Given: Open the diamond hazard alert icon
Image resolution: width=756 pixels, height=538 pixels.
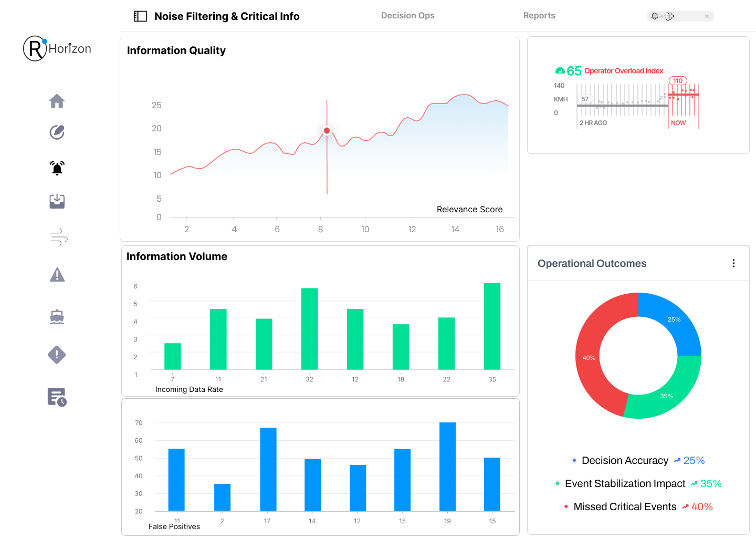Looking at the screenshot, I should pos(57,355).
